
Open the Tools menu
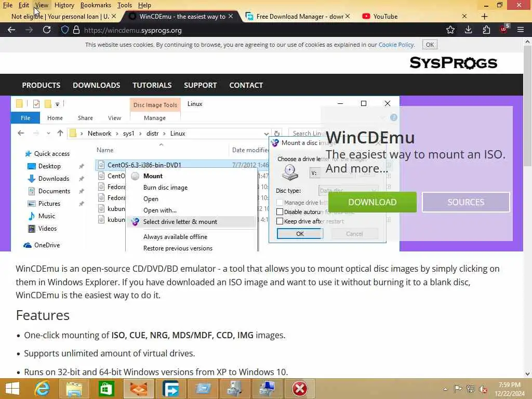[125, 5]
